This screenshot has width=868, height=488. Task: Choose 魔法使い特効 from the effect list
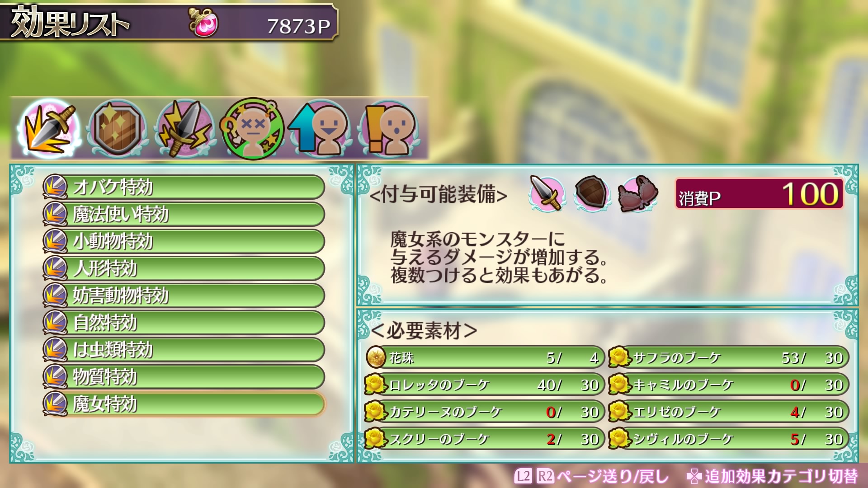[x=184, y=214]
